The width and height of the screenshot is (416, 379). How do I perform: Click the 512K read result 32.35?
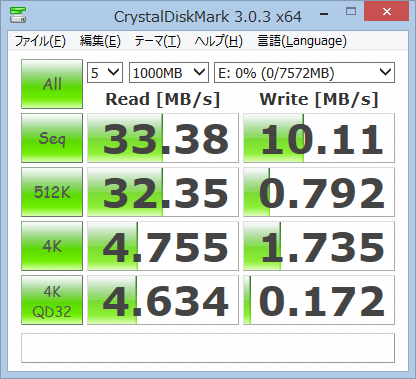coord(163,192)
